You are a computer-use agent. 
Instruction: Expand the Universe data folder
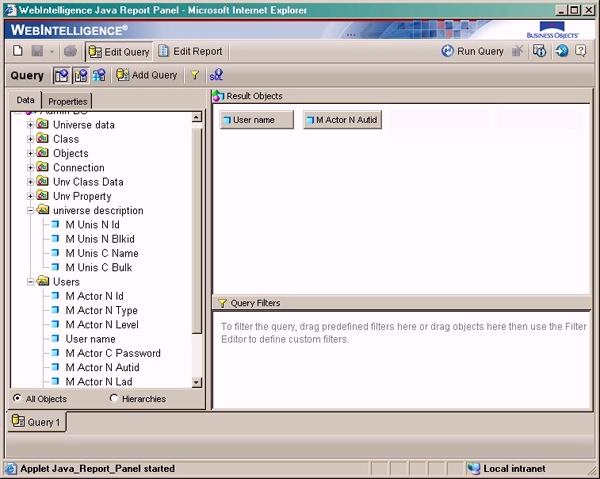pos(30,125)
